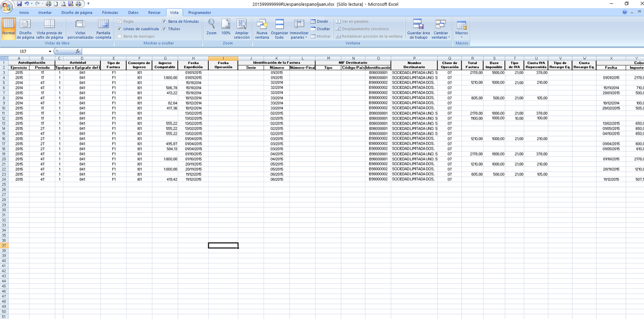The height and width of the screenshot is (319, 644).
Task: Select column H header
Action: 193,57
